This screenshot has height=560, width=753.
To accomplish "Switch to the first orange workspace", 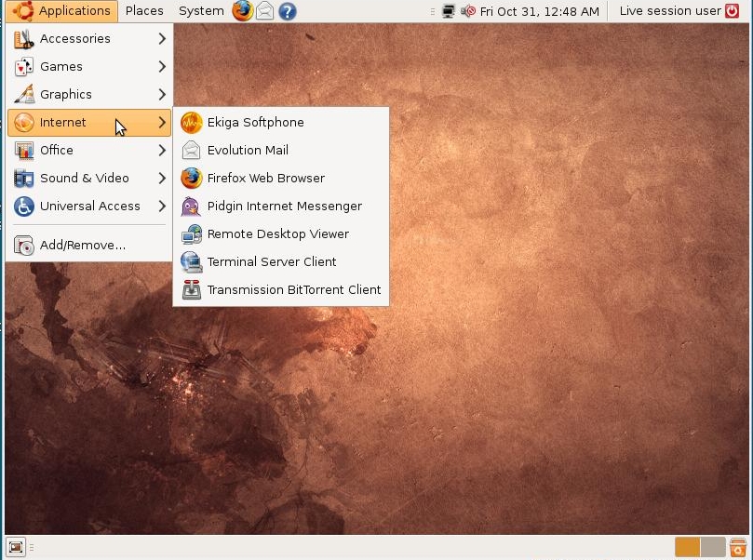I will point(687,547).
